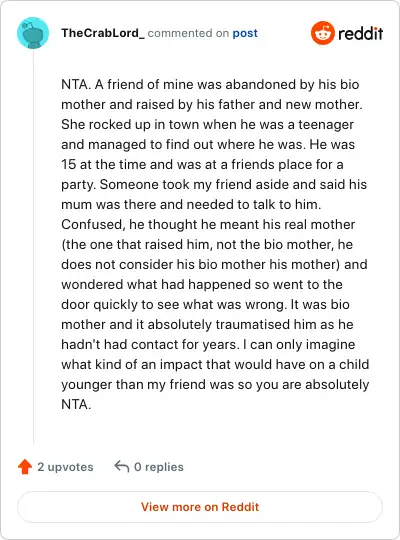Follow the blue "post" link

[x=245, y=33]
